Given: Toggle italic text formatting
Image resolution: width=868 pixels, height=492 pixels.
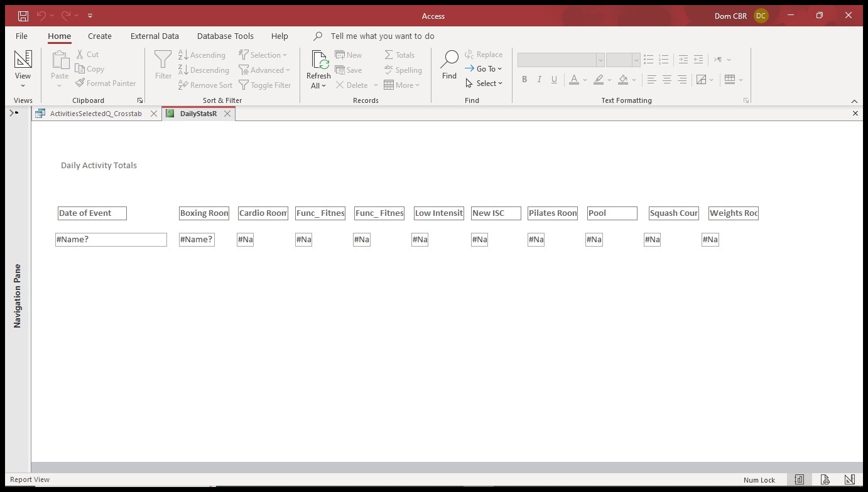Looking at the screenshot, I should pos(539,79).
